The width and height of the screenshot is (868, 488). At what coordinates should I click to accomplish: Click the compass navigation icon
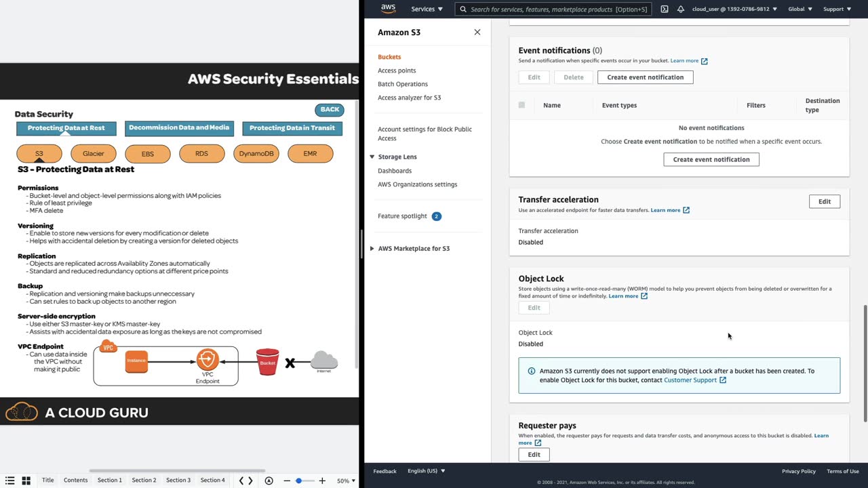click(x=269, y=481)
